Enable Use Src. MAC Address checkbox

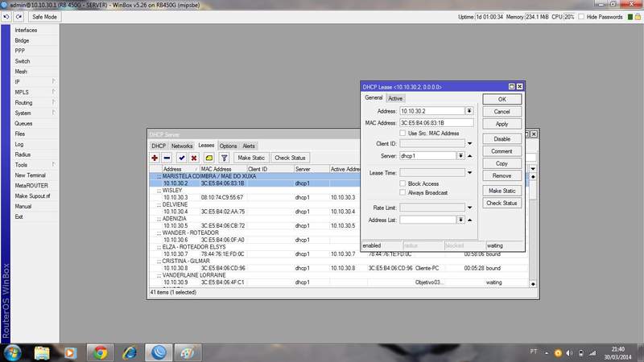point(403,133)
